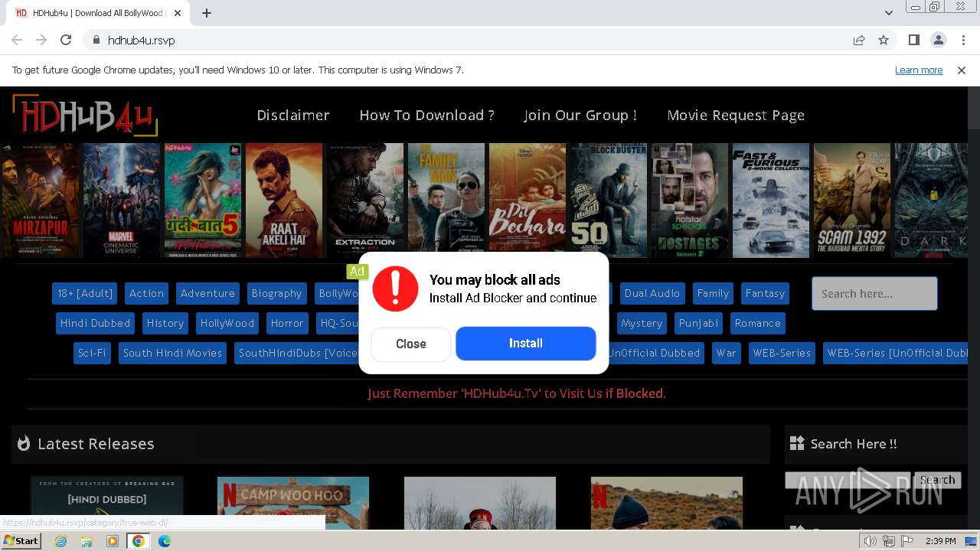Select the War category tag
The width and height of the screenshot is (980, 551).
tap(726, 354)
